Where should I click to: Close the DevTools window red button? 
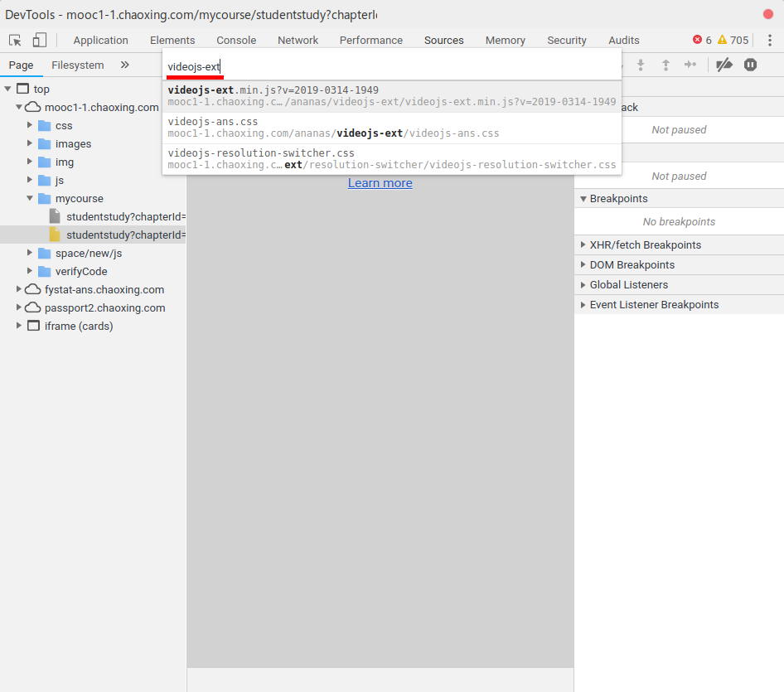(x=768, y=14)
